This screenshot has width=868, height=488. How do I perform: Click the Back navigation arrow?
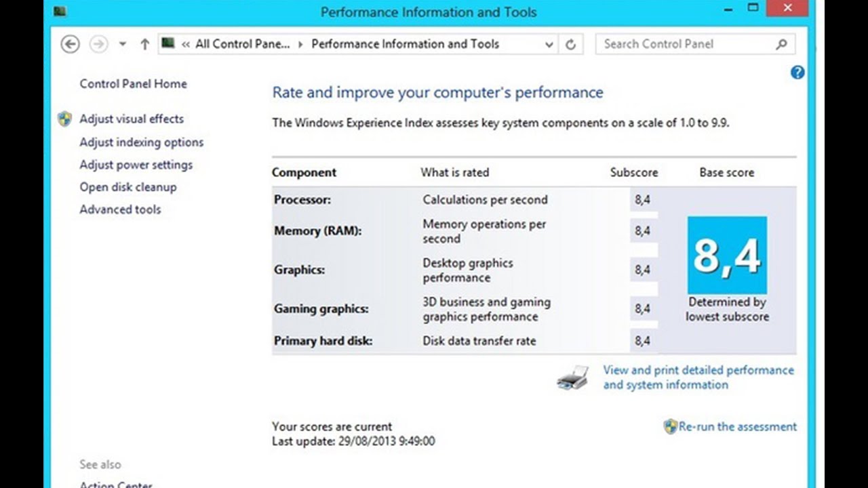[x=70, y=44]
